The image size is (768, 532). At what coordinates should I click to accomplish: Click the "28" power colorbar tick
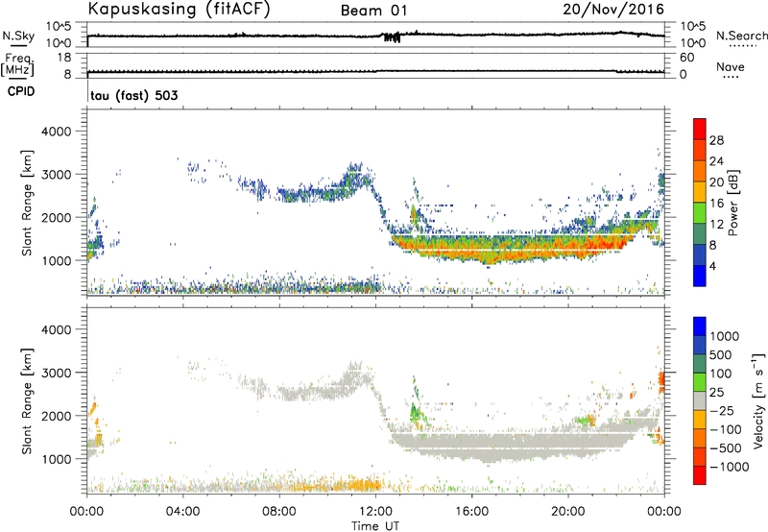click(x=716, y=140)
